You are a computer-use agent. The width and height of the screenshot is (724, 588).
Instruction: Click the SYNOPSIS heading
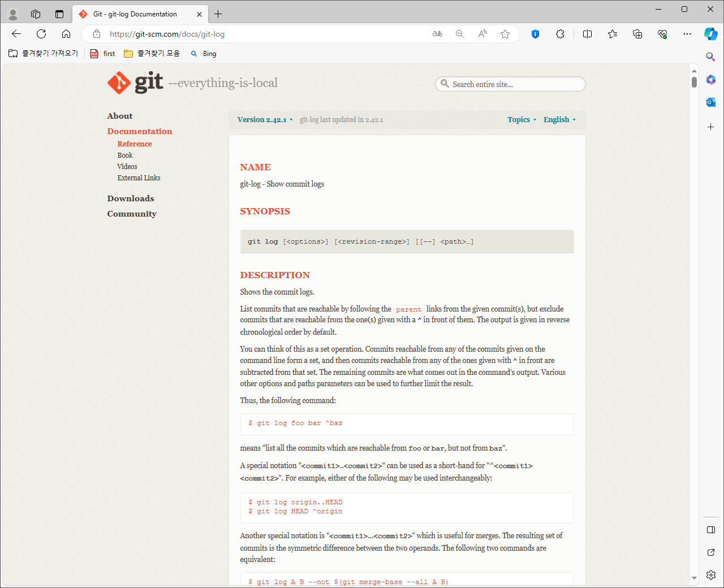(265, 211)
